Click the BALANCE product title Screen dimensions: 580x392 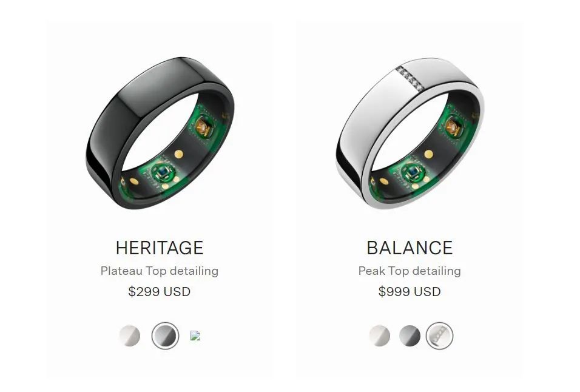point(410,248)
